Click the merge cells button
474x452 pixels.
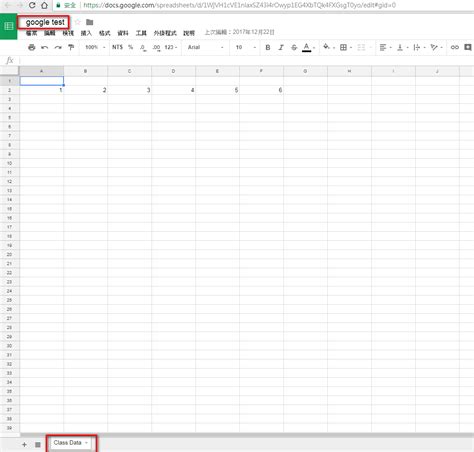point(361,47)
